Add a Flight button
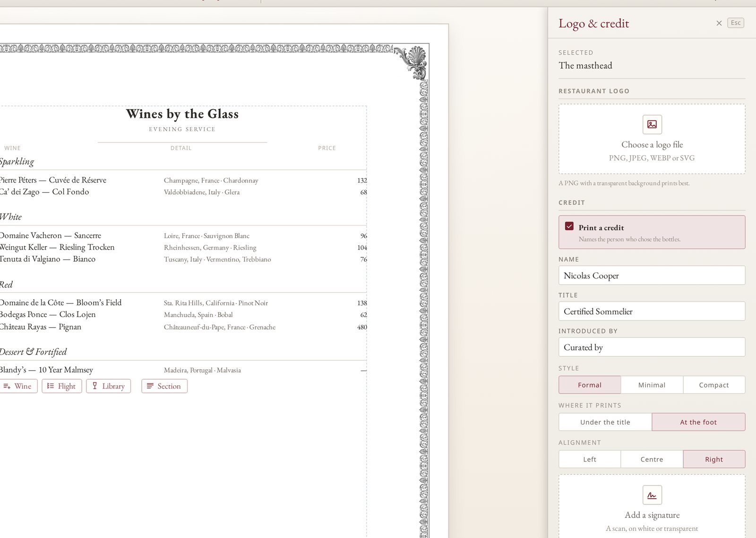The width and height of the screenshot is (756, 538). pos(62,386)
